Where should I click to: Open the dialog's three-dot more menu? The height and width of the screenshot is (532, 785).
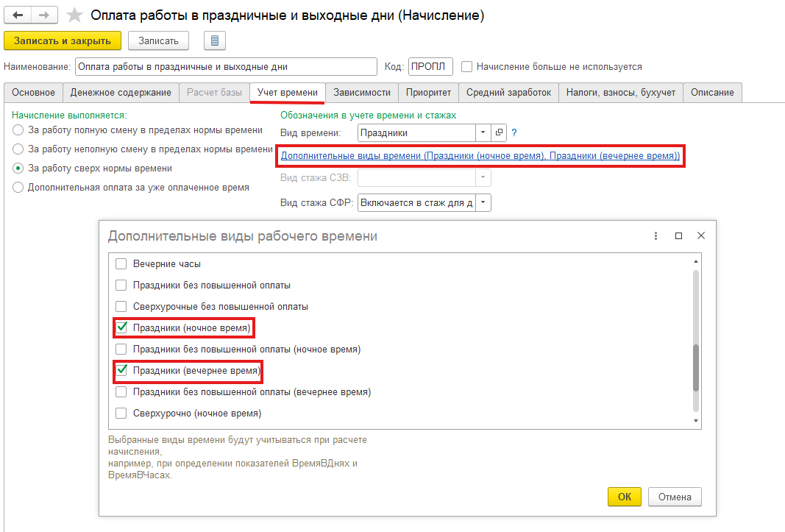pos(656,235)
